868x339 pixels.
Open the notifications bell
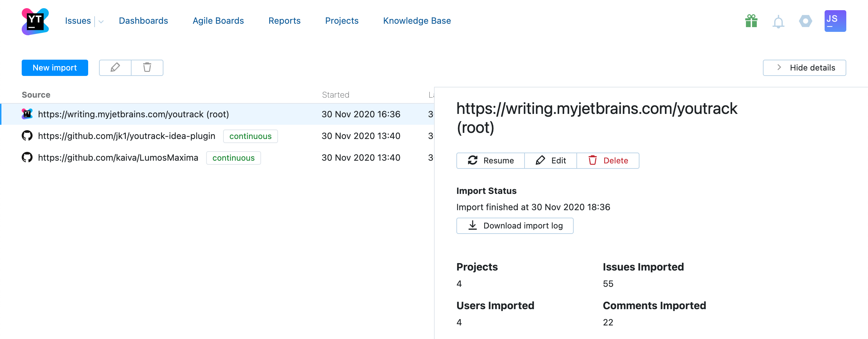(x=778, y=22)
